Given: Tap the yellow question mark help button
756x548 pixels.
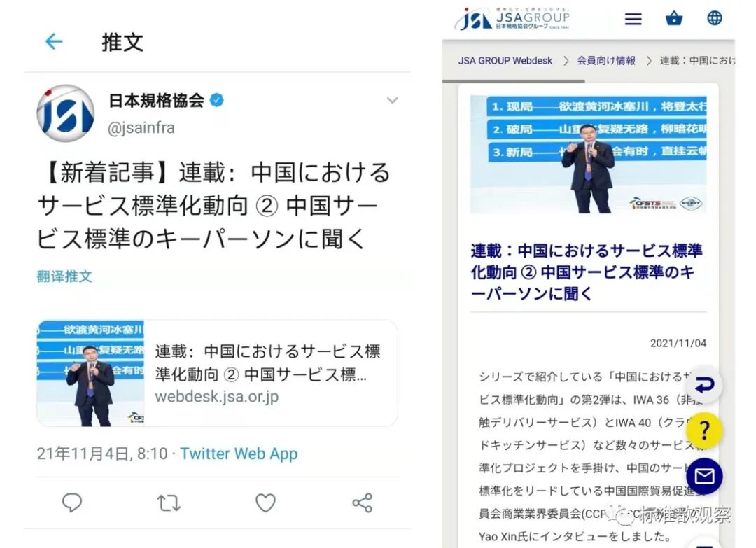Looking at the screenshot, I should [704, 430].
